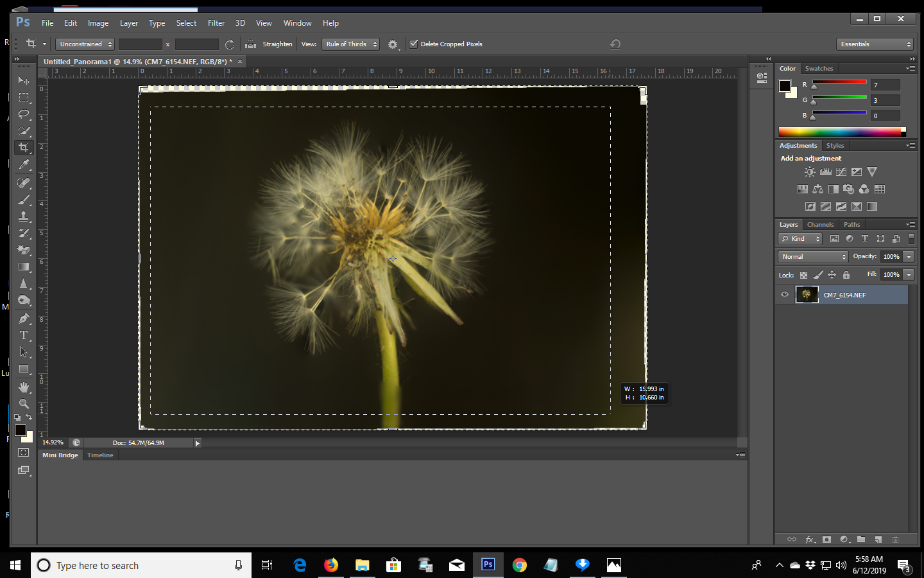Rotate the crop box orientation
This screenshot has width=924, height=578.
[x=230, y=44]
